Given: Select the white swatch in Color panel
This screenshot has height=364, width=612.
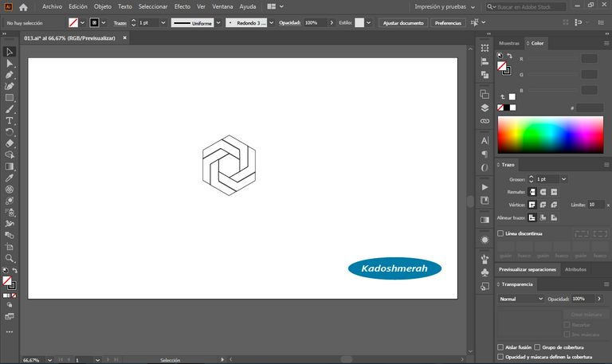Looking at the screenshot, I should pos(513,108).
